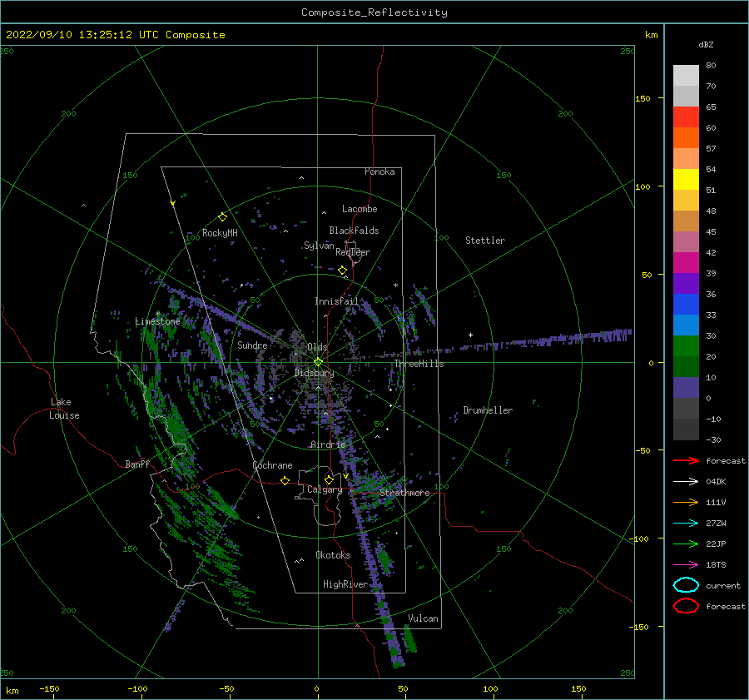749x700 pixels.
Task: Click the Airdrie label
Action: pyautogui.click(x=328, y=444)
